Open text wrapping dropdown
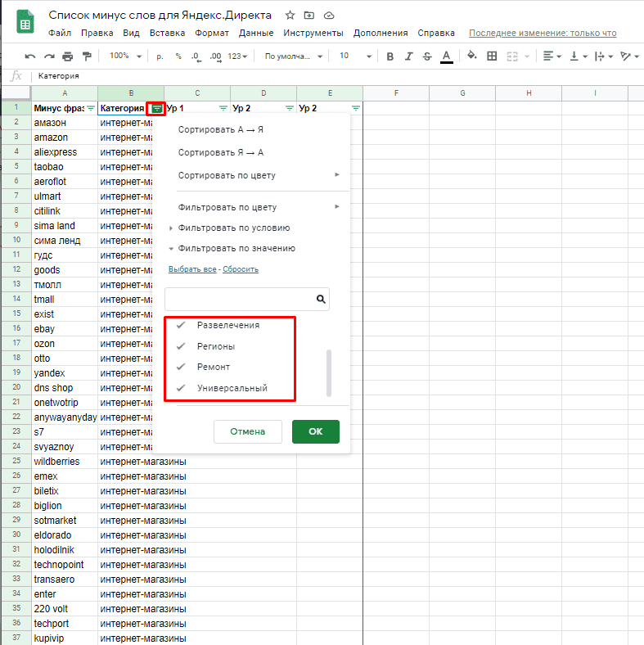 point(604,56)
